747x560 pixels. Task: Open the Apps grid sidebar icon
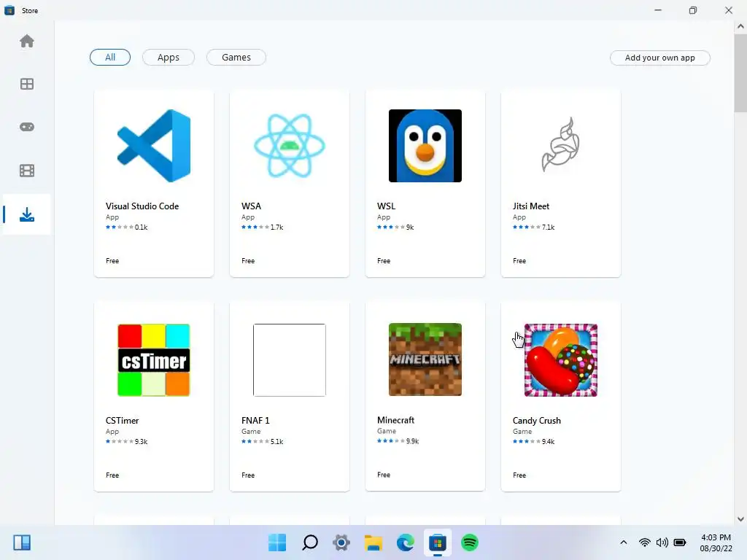(27, 85)
